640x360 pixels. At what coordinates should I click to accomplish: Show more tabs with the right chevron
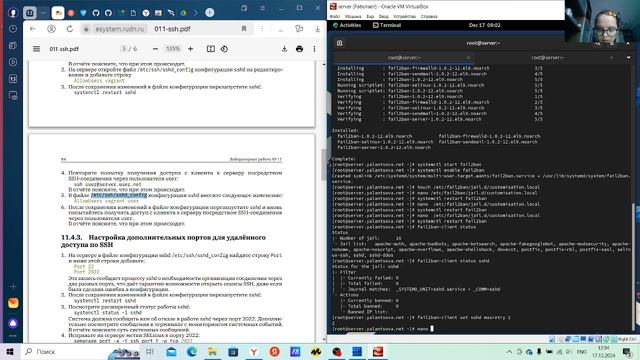coord(196,13)
